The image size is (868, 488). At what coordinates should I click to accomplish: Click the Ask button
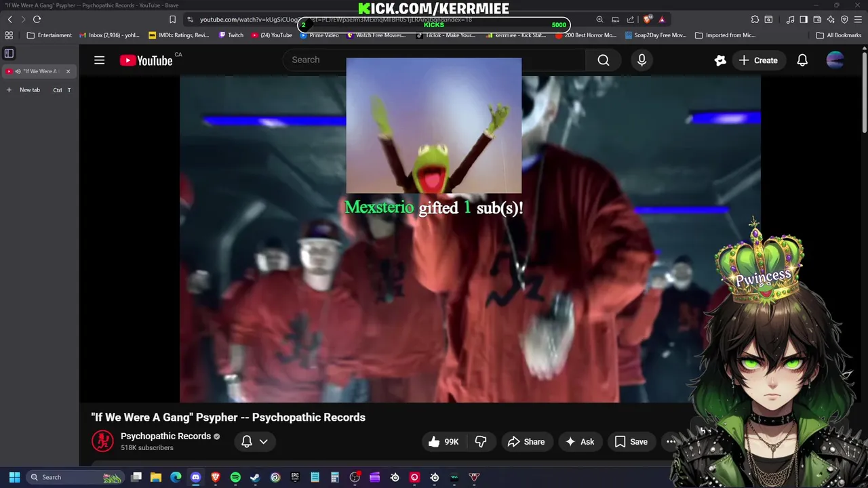[x=580, y=442]
